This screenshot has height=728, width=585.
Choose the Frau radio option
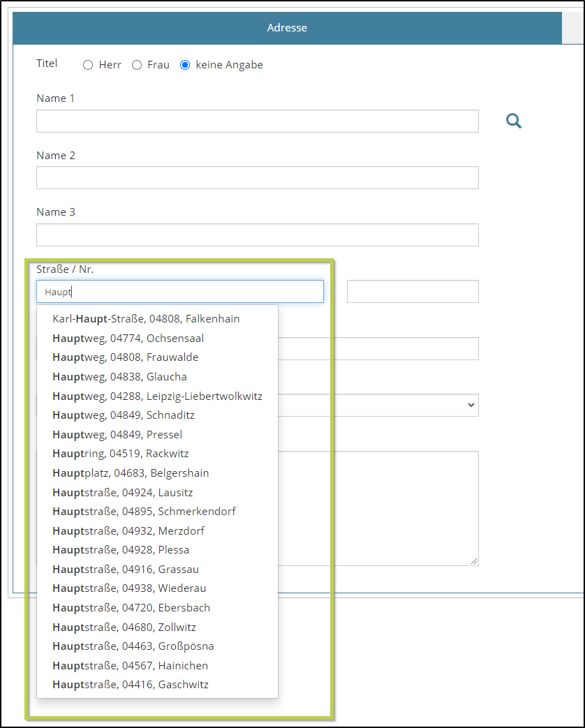pos(137,65)
